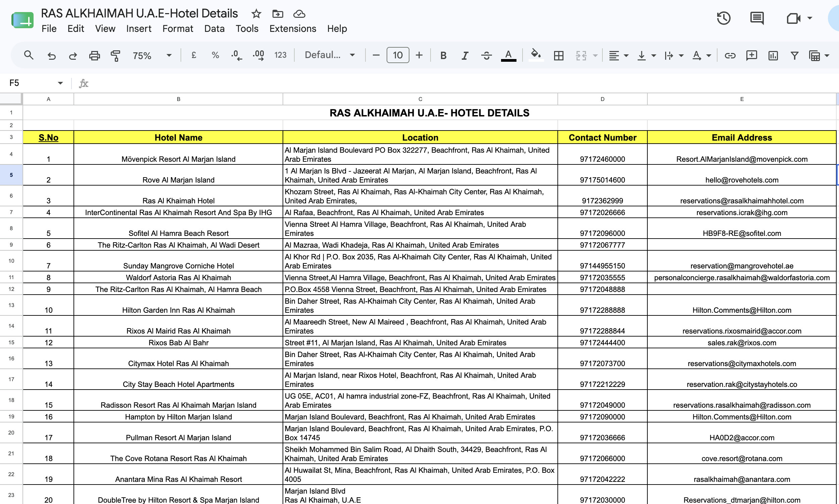
Task: Open the Extensions menu
Action: (x=292, y=29)
